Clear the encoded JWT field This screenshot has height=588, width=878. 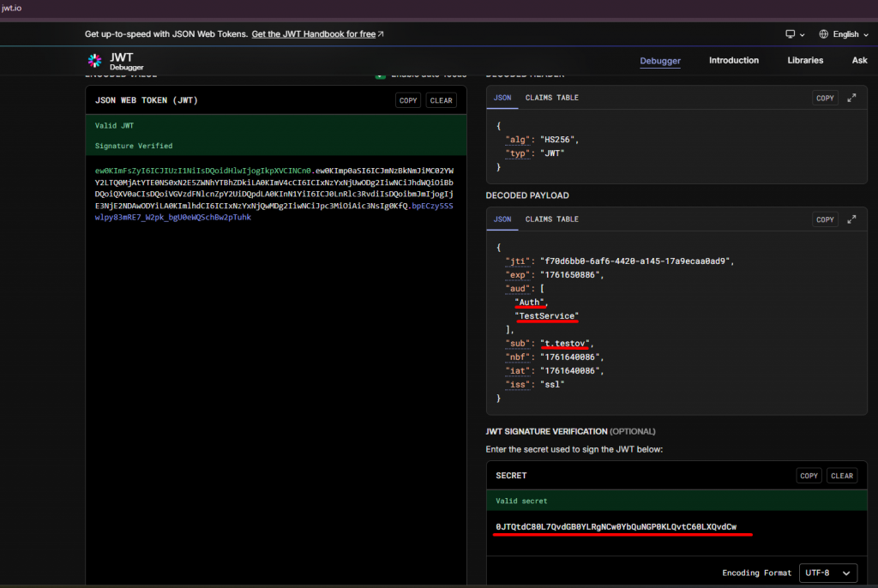coord(441,100)
